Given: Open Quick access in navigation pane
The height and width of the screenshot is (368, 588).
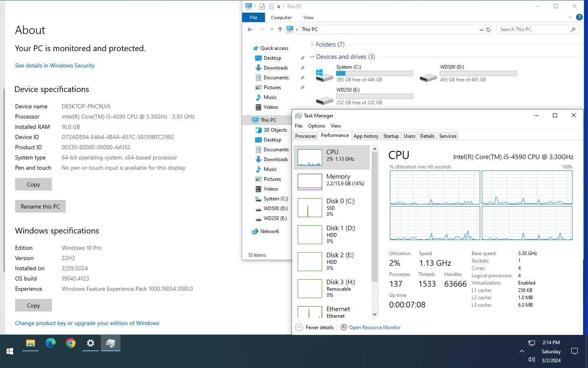Looking at the screenshot, I should (x=274, y=48).
